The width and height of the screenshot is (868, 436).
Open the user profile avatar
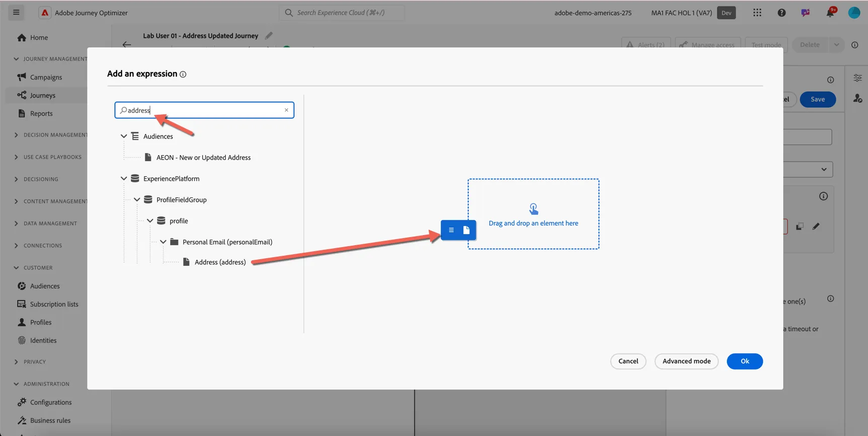pos(854,13)
